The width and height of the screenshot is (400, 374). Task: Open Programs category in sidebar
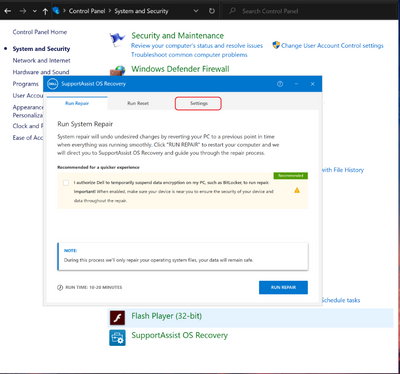26,84
